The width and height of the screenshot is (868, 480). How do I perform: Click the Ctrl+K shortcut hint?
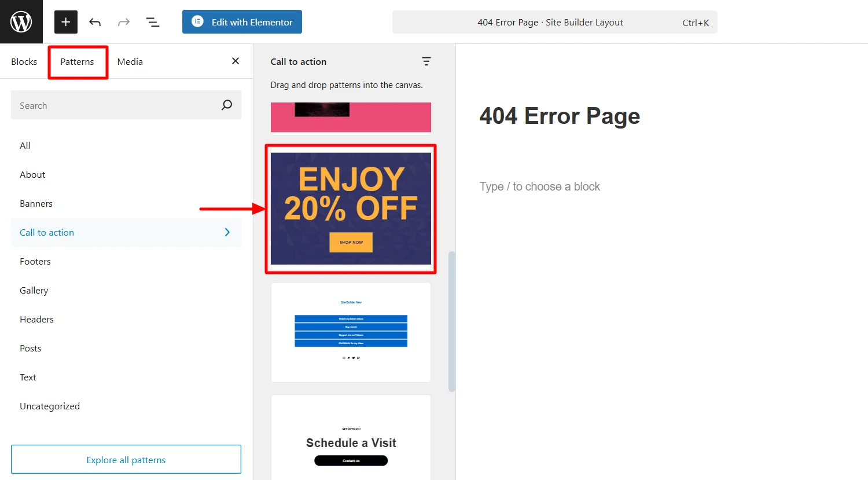[x=696, y=23]
